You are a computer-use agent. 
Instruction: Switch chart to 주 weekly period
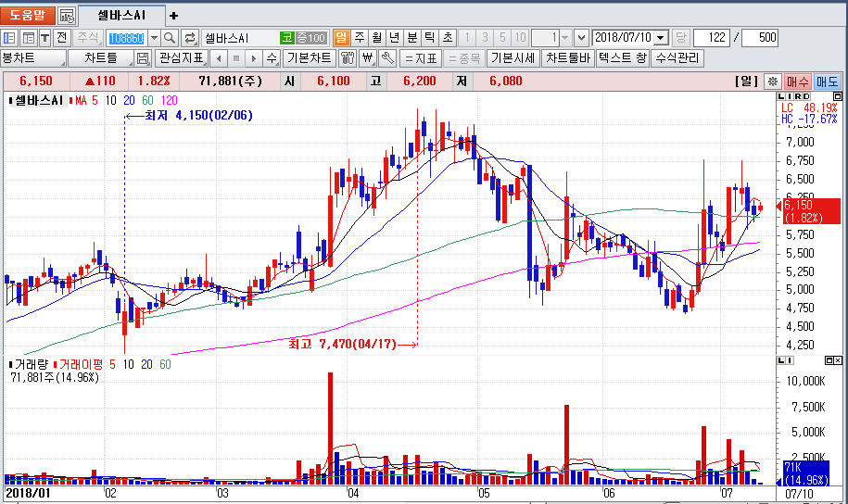click(x=359, y=38)
